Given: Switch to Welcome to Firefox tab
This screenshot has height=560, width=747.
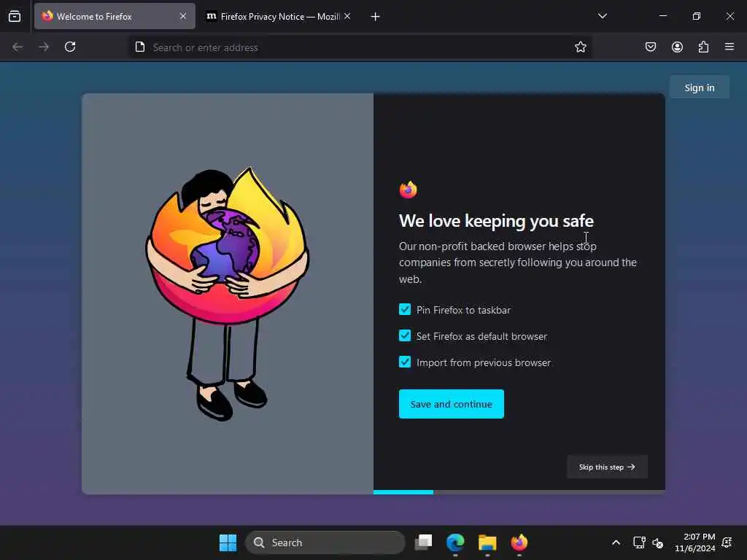Looking at the screenshot, I should pos(115,16).
